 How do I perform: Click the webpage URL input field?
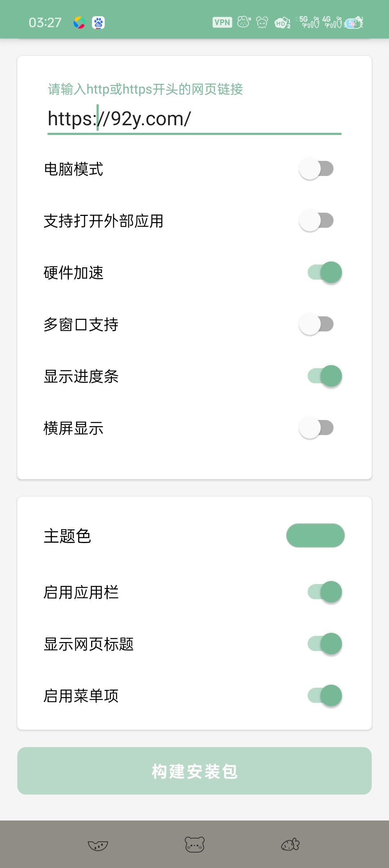point(194,119)
